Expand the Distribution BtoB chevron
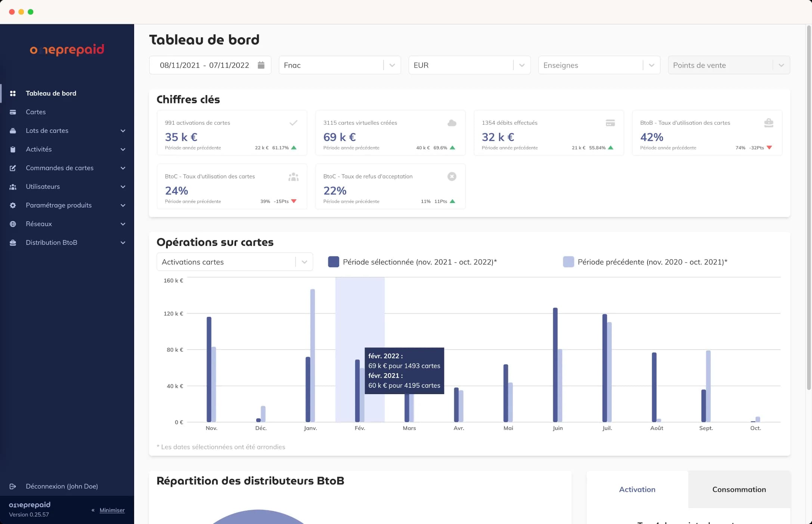This screenshot has width=812, height=524. (123, 243)
